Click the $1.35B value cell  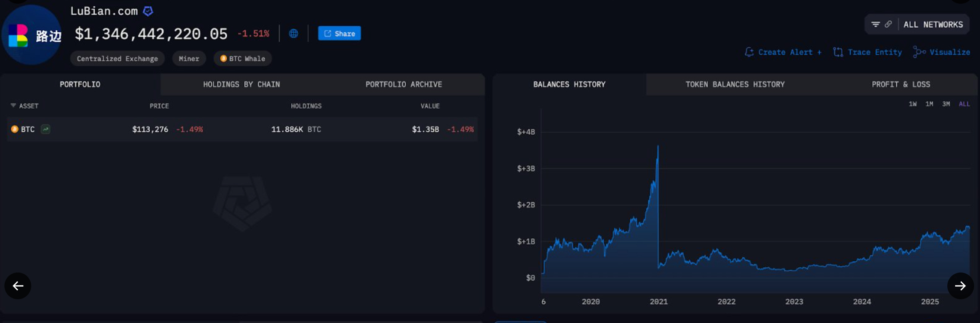(425, 129)
